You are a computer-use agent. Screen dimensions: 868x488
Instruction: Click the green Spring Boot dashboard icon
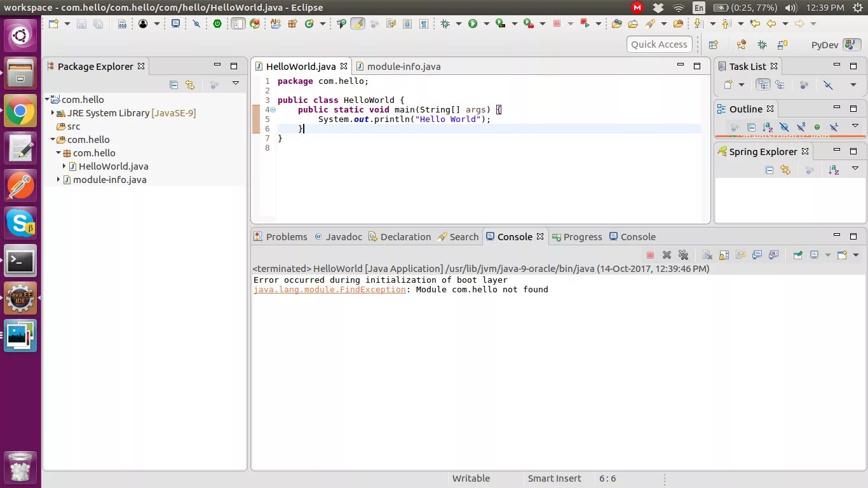217,24
